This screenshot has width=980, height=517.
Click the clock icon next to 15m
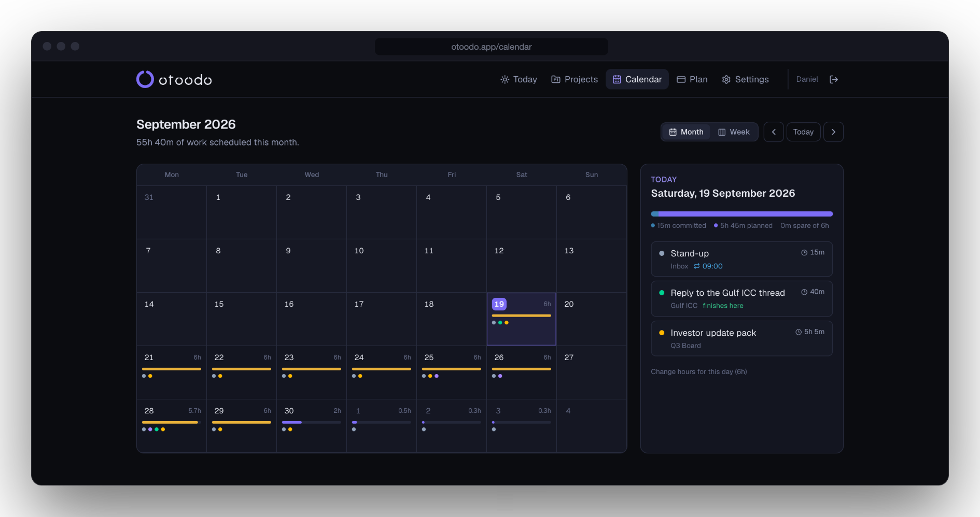(x=804, y=253)
